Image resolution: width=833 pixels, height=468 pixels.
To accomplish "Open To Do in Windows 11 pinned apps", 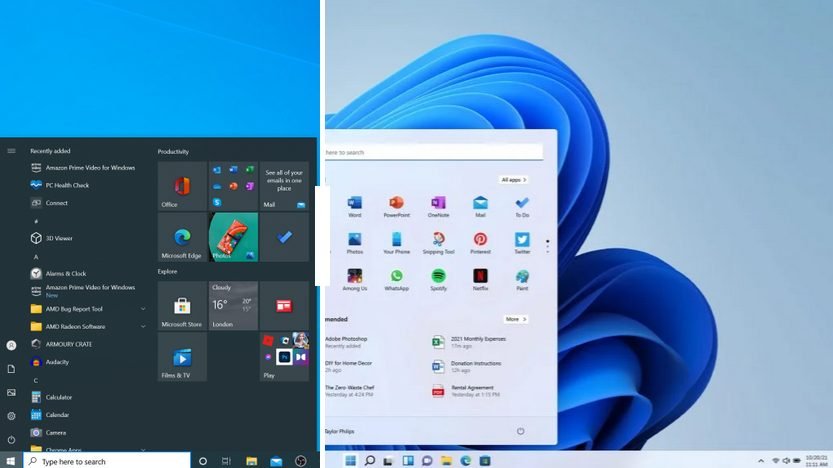I will coord(522,207).
